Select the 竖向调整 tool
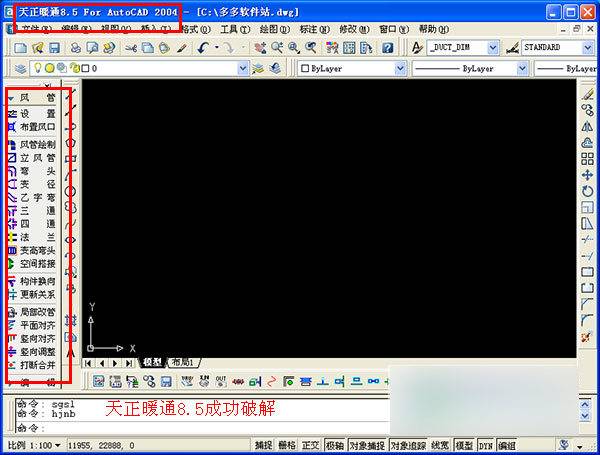The image size is (600, 455). tap(32, 352)
